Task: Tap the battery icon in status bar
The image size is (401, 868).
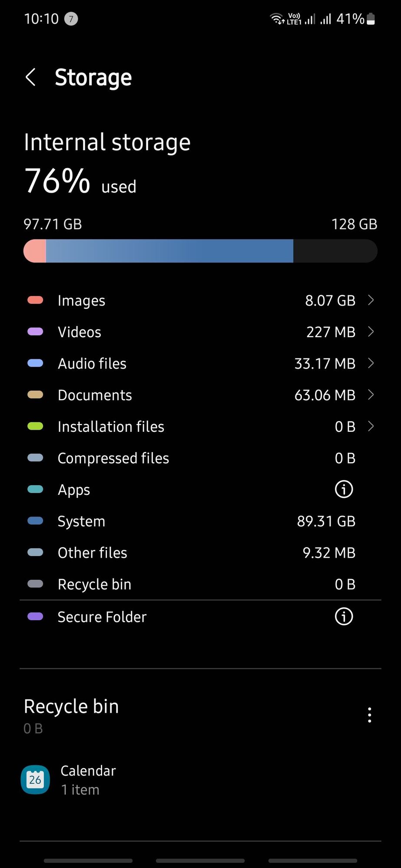Action: click(x=371, y=19)
